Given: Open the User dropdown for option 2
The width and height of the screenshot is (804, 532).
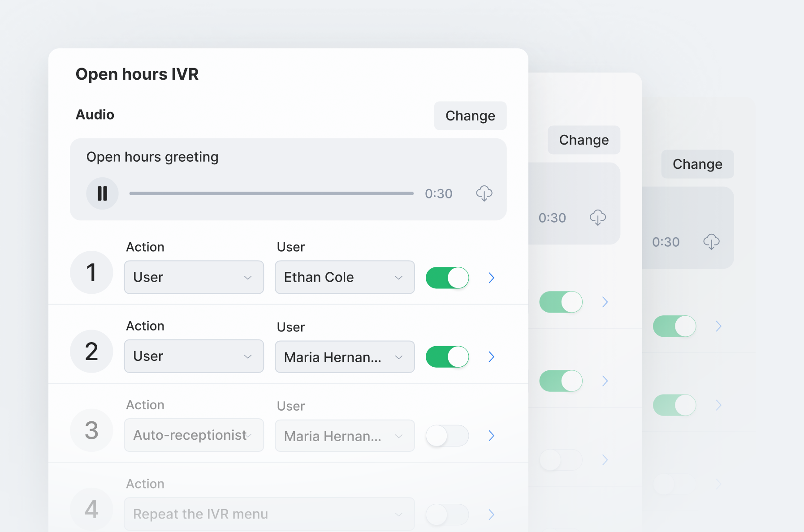Looking at the screenshot, I should pos(344,357).
